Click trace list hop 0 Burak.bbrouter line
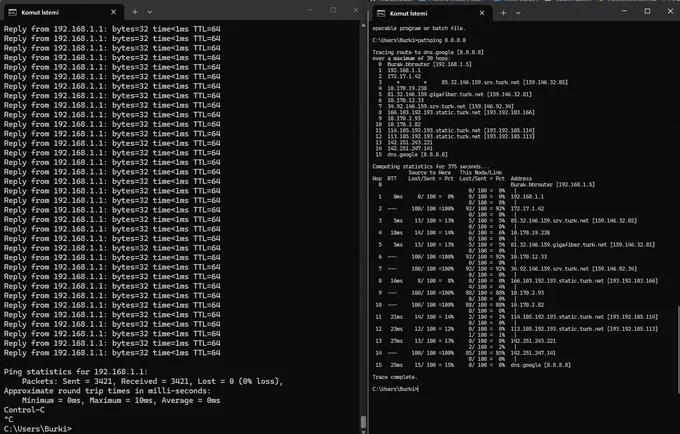The image size is (680, 434). [x=425, y=64]
